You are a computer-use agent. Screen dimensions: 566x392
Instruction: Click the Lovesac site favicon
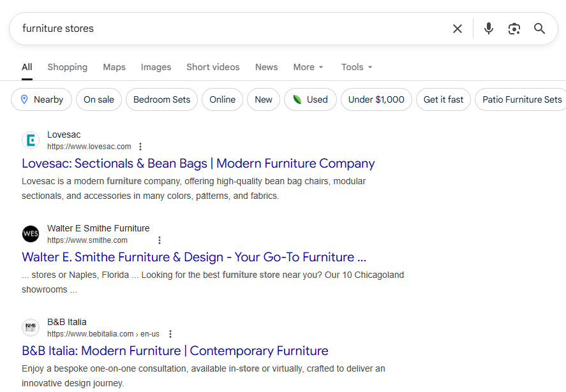(x=31, y=140)
